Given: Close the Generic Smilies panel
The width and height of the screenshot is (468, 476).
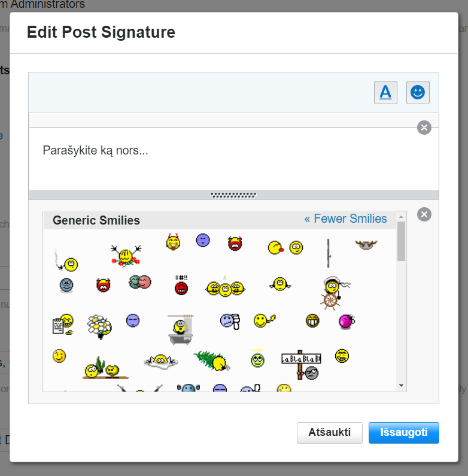Looking at the screenshot, I should [x=424, y=214].
